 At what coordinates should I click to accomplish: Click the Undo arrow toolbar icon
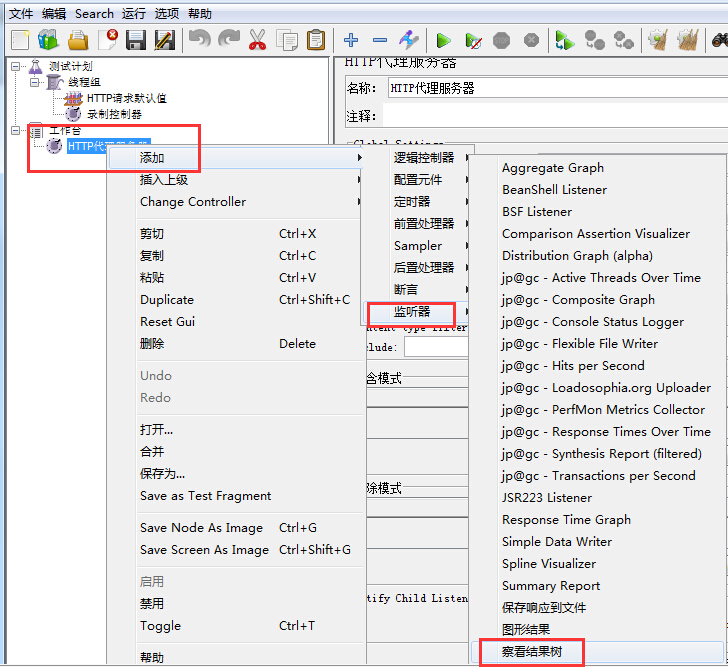click(x=199, y=40)
